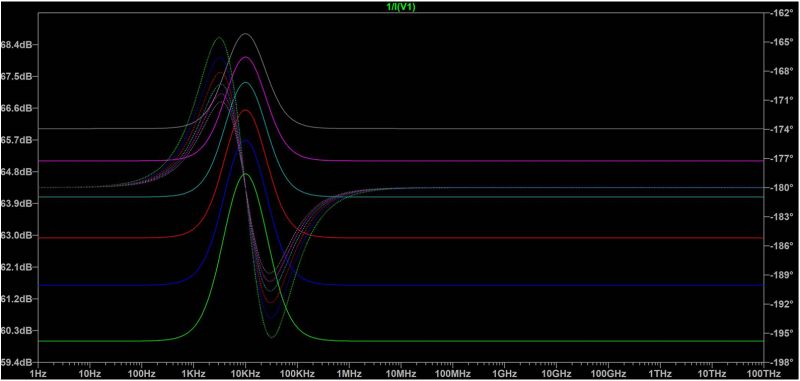Viewport: 800px width, 381px height.
Task: Click the -168° phase axis label
Action: [781, 71]
